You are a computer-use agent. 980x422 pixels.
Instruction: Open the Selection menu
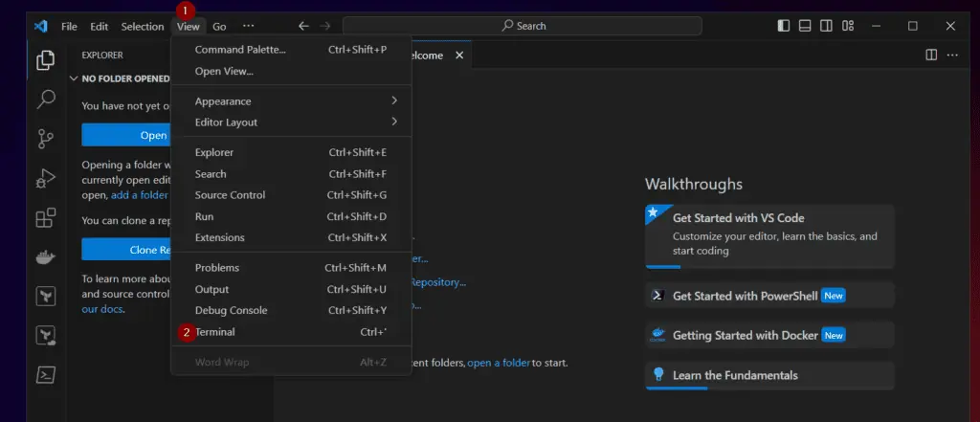[x=143, y=26]
